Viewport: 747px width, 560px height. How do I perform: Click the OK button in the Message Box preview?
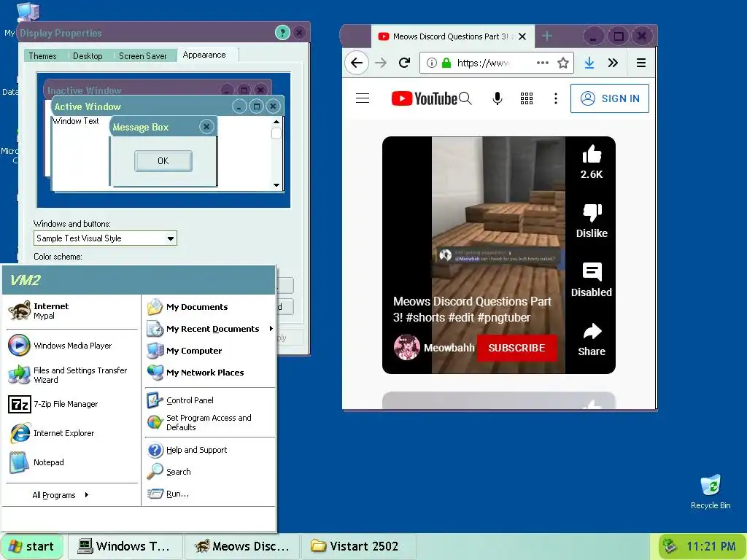pos(163,161)
